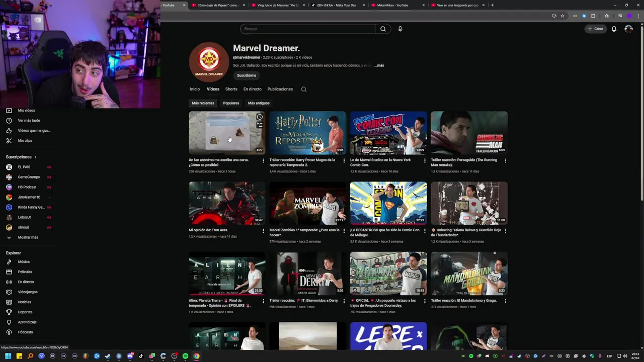Open Tron Ares video thumbnail

click(x=227, y=203)
